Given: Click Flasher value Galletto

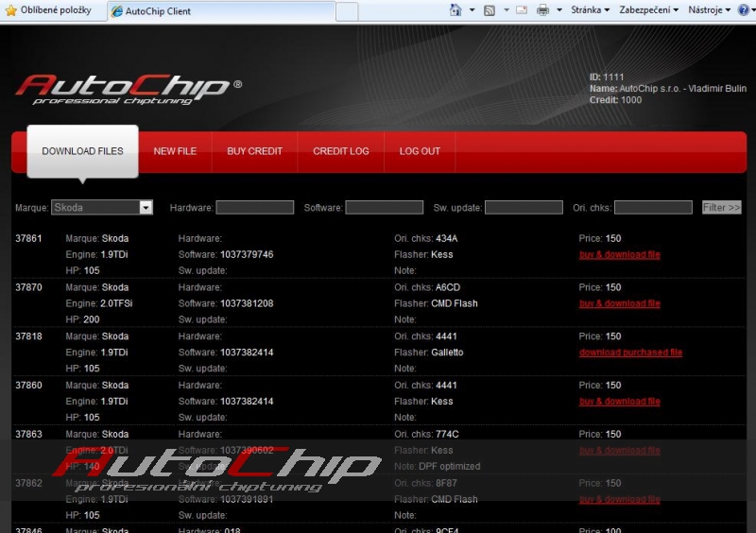Looking at the screenshot, I should [447, 352].
